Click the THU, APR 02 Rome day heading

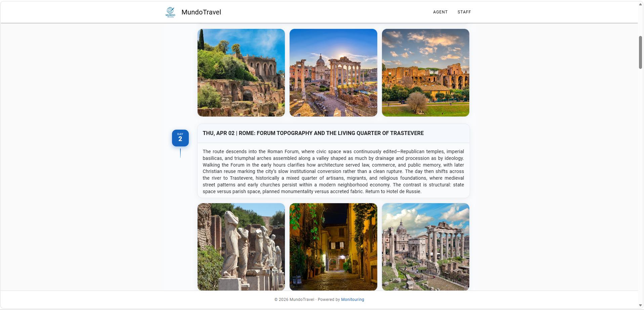[313, 133]
